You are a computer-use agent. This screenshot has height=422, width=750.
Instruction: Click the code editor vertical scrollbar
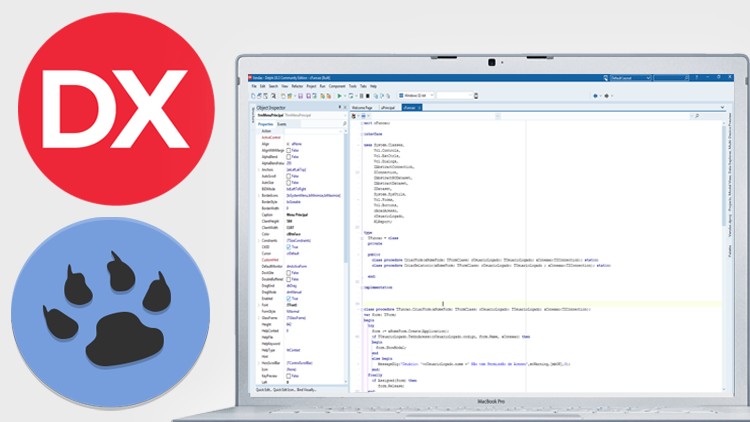723,256
